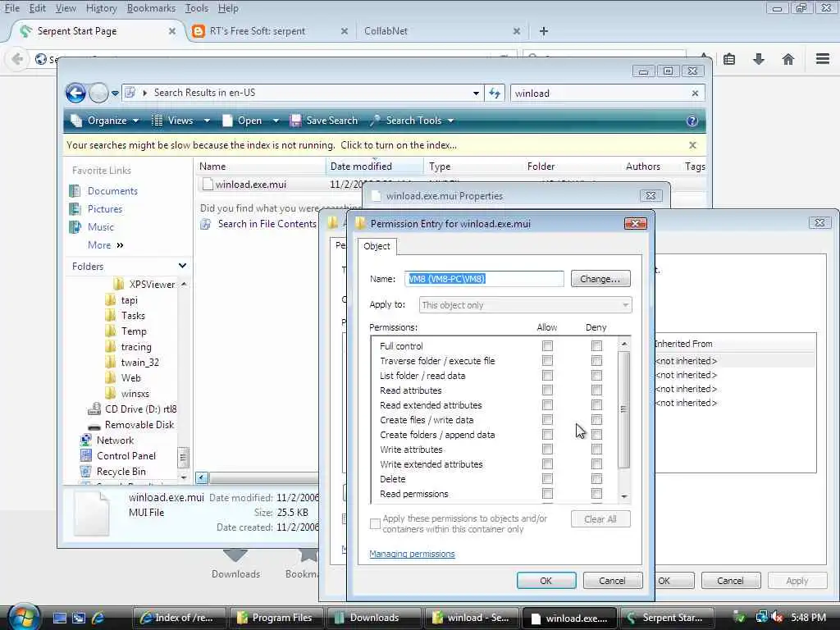Click the refresh icon beside the address bar
This screenshot has height=630, width=840.
[x=495, y=94]
